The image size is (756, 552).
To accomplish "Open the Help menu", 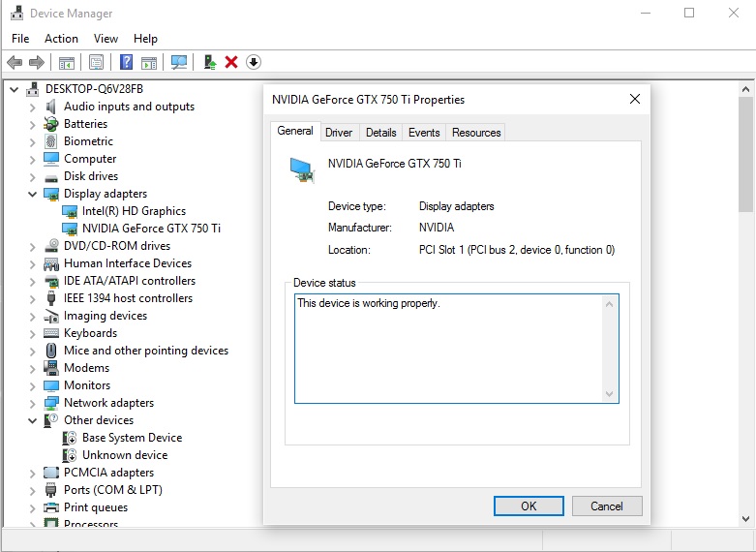I will (145, 39).
